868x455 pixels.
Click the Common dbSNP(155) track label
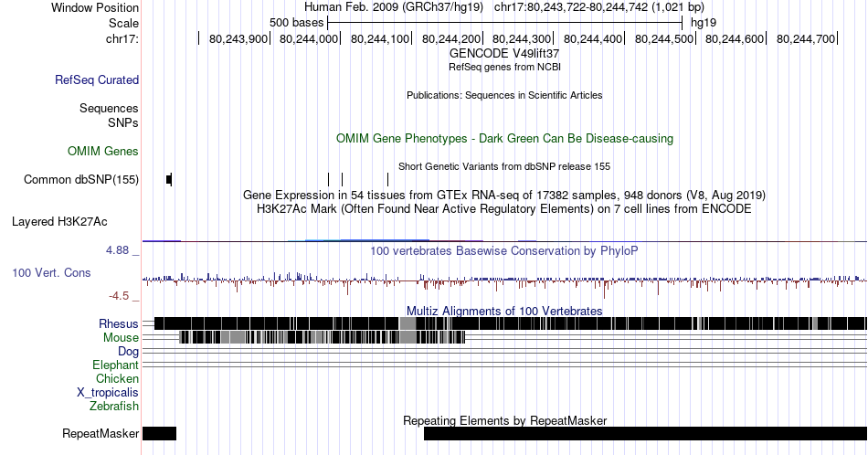coord(81,179)
